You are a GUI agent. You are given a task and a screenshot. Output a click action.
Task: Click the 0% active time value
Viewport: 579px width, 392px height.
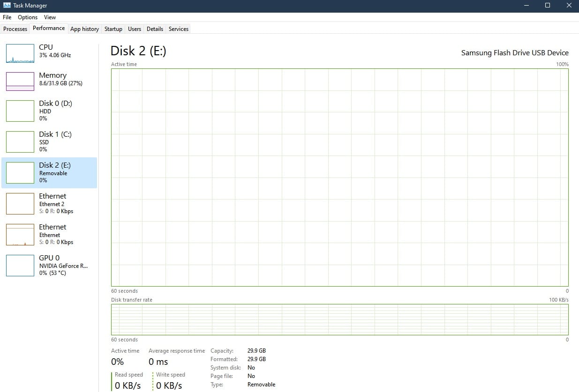pyautogui.click(x=117, y=362)
